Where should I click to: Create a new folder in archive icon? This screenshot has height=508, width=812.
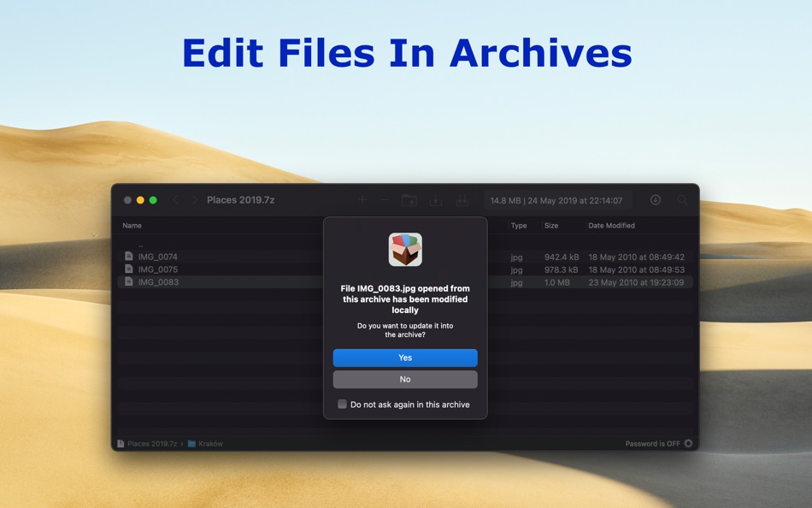coord(409,200)
